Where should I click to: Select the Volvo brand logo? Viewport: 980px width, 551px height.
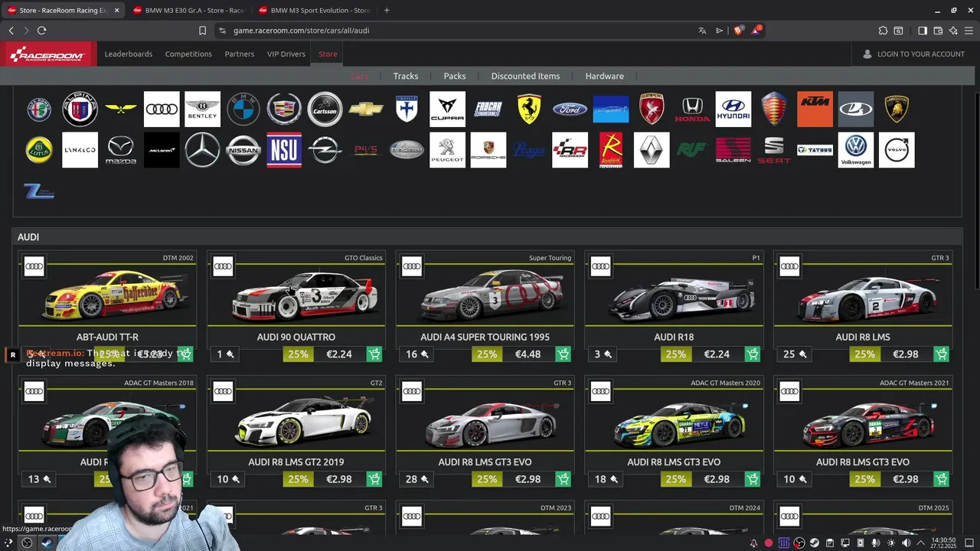point(897,150)
